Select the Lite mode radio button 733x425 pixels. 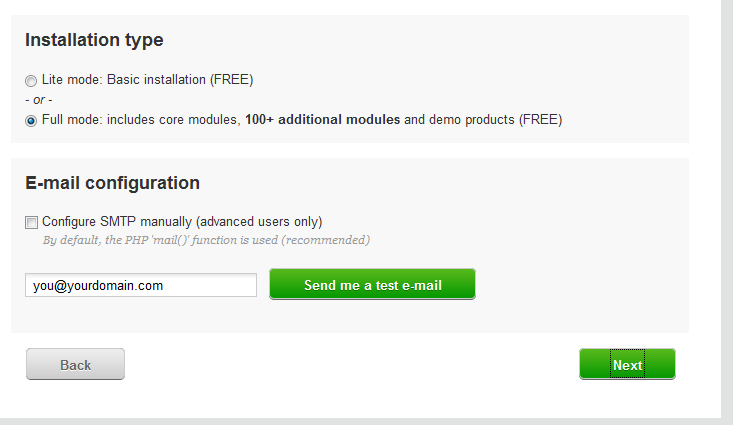pos(31,80)
